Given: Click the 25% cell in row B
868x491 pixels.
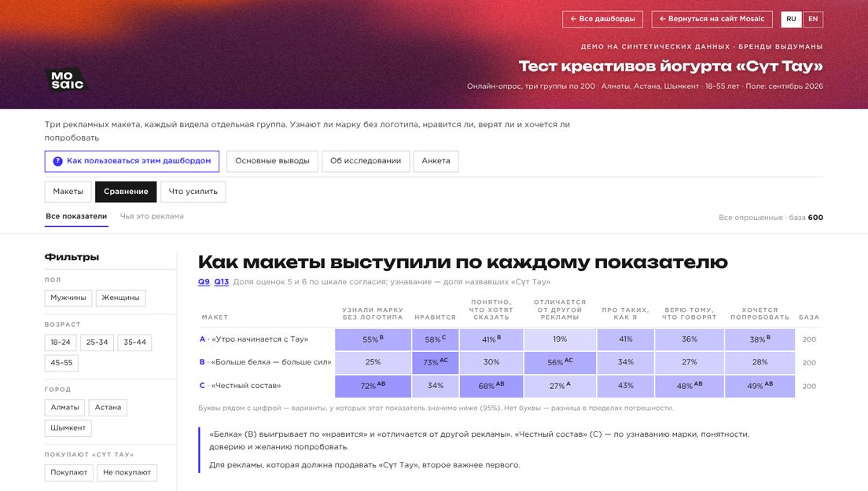Looking at the screenshot, I should click(x=373, y=362).
